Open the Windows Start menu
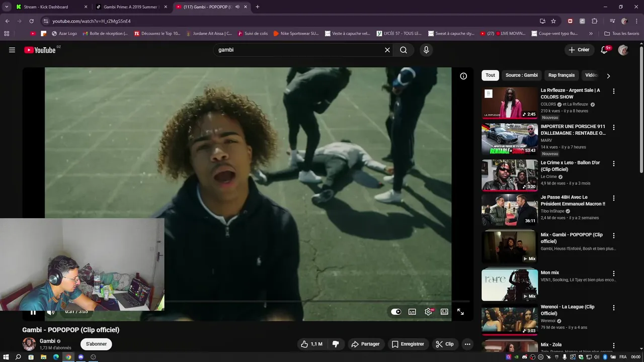The height and width of the screenshot is (362, 644). [x=6, y=357]
